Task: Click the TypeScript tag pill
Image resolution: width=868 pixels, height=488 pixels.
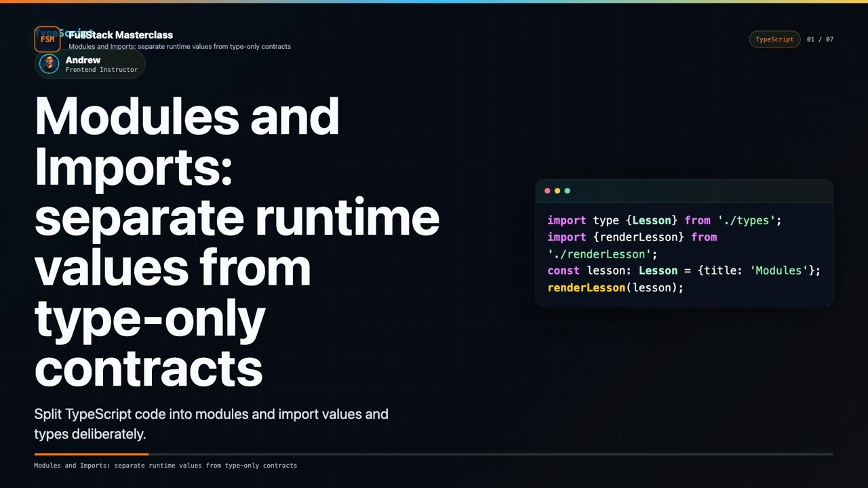Action: coord(774,39)
